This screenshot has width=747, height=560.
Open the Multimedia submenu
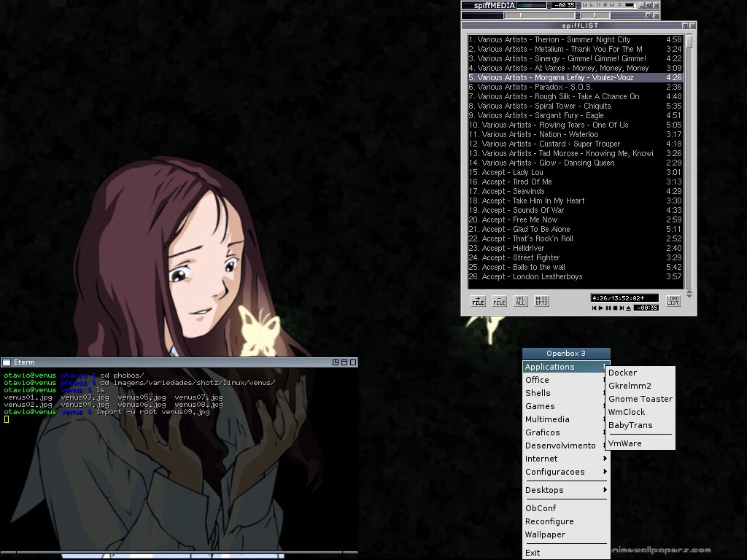click(x=566, y=419)
